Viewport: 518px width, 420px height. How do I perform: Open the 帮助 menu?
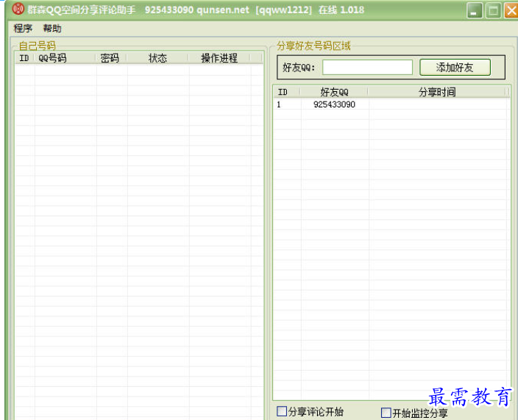52,29
